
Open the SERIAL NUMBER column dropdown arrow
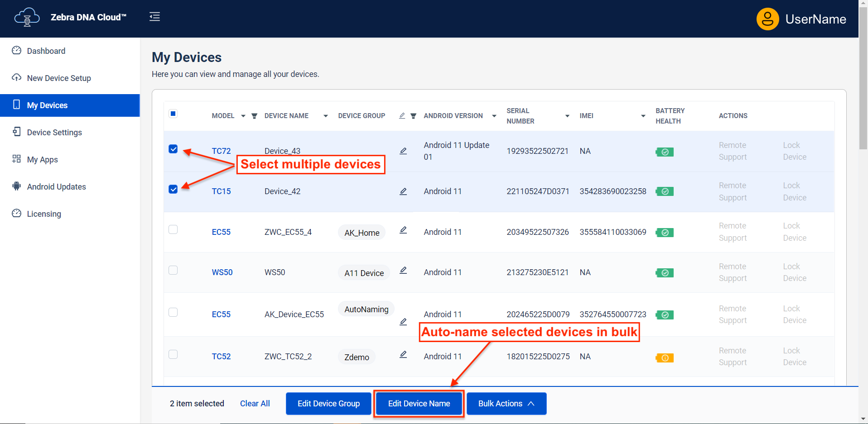click(x=567, y=116)
